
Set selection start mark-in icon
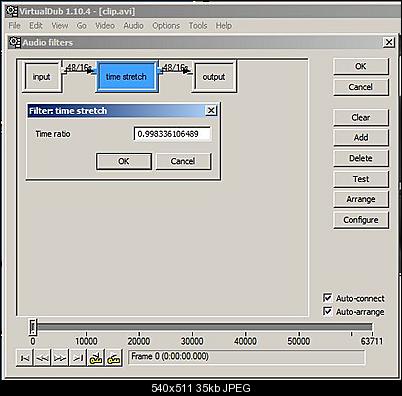tap(96, 358)
